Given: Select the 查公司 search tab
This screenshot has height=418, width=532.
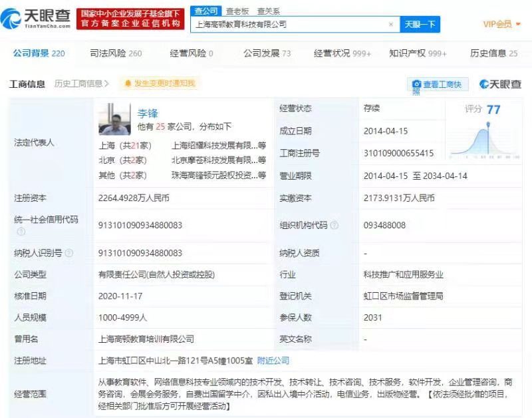Looking at the screenshot, I should 206,11.
